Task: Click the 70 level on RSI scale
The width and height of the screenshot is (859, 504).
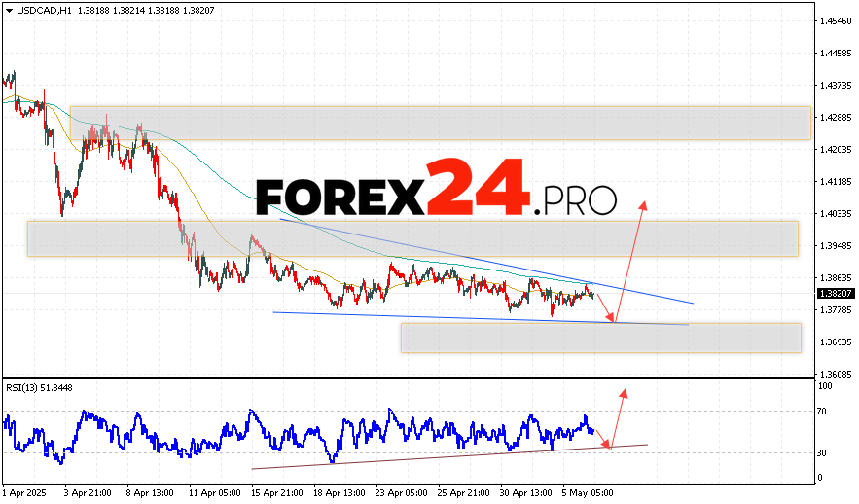Action: 822,412
